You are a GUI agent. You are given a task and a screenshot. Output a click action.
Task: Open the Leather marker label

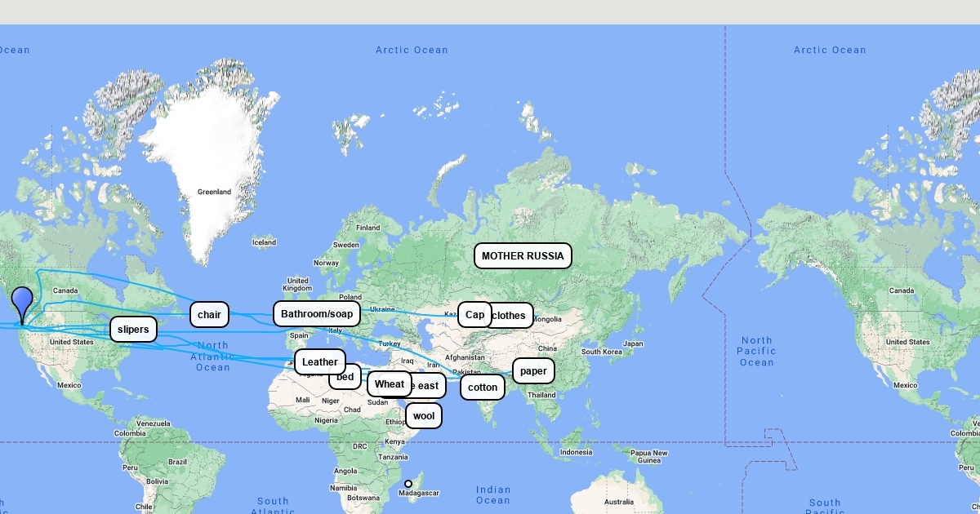pyautogui.click(x=320, y=361)
